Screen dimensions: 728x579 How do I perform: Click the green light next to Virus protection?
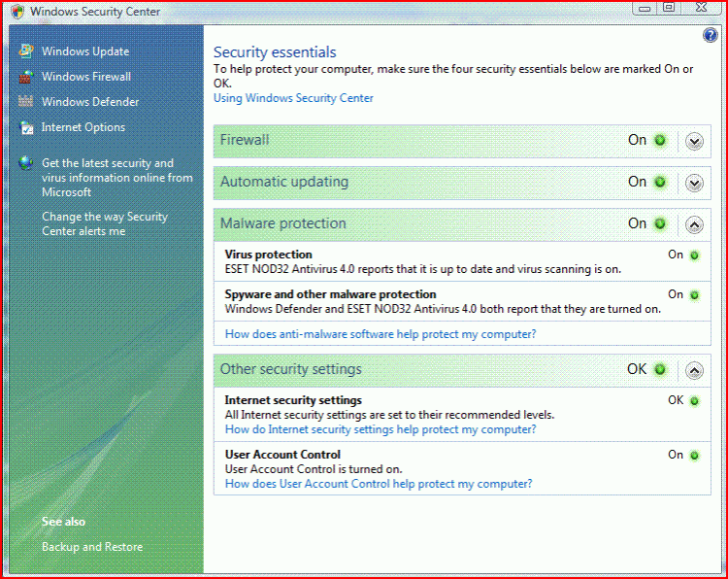pos(694,255)
